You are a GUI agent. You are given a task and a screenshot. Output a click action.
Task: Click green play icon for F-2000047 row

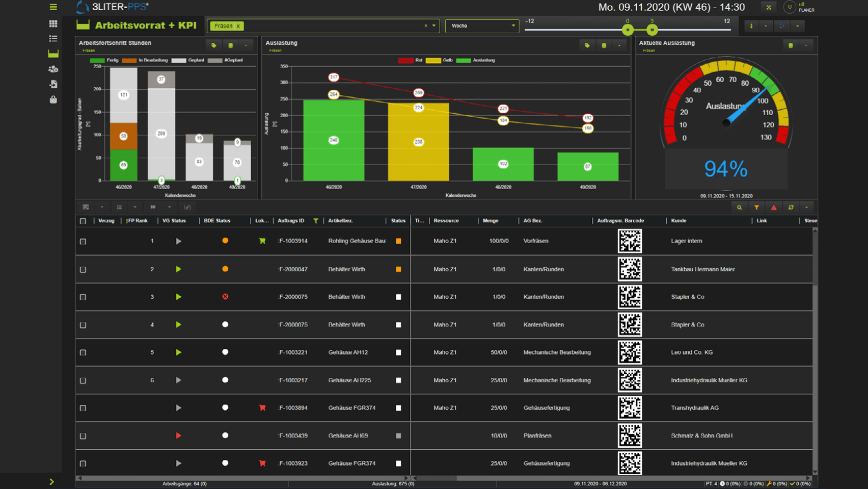click(x=178, y=269)
